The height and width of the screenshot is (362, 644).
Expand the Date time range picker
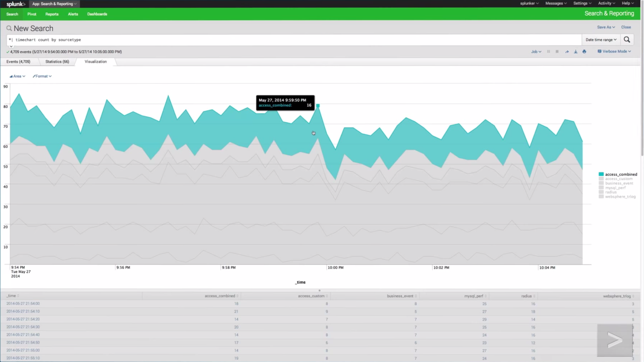601,40
